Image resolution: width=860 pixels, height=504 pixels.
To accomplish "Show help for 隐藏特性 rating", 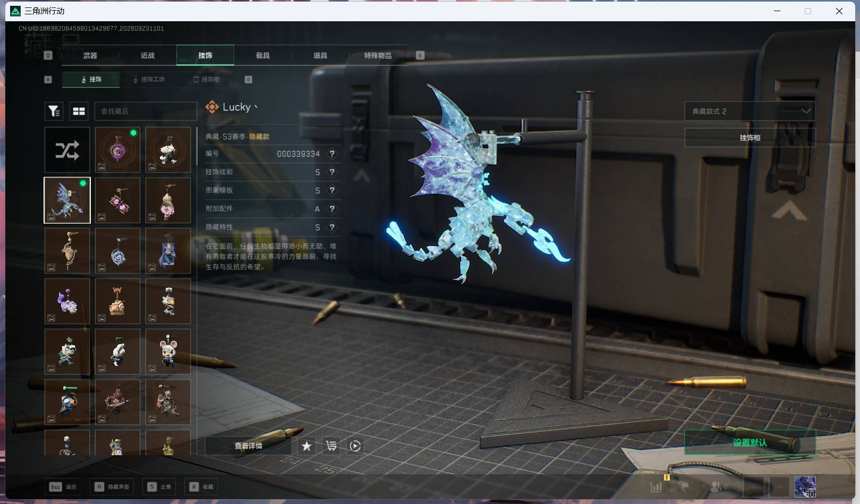I will (332, 227).
